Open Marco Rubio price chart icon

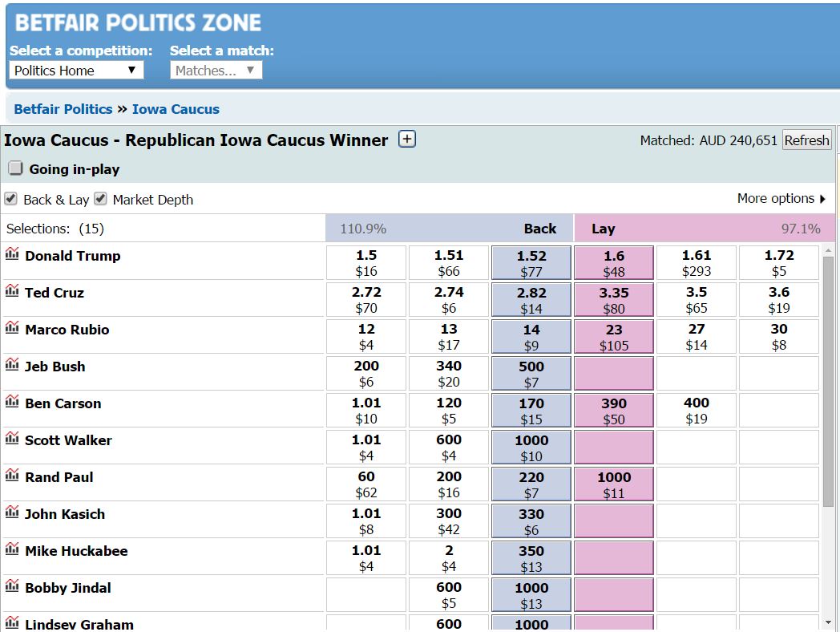[x=12, y=327]
